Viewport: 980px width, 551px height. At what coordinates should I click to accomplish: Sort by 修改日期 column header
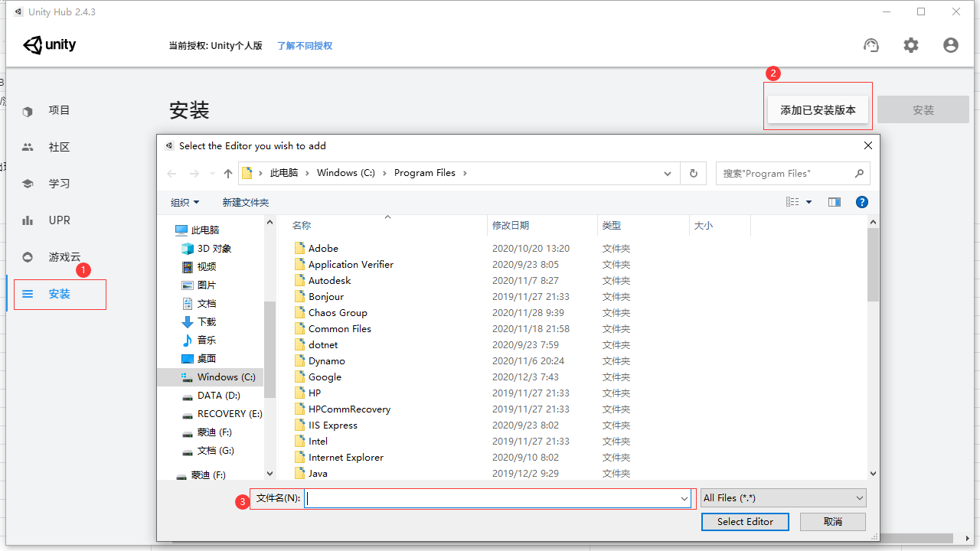(511, 226)
